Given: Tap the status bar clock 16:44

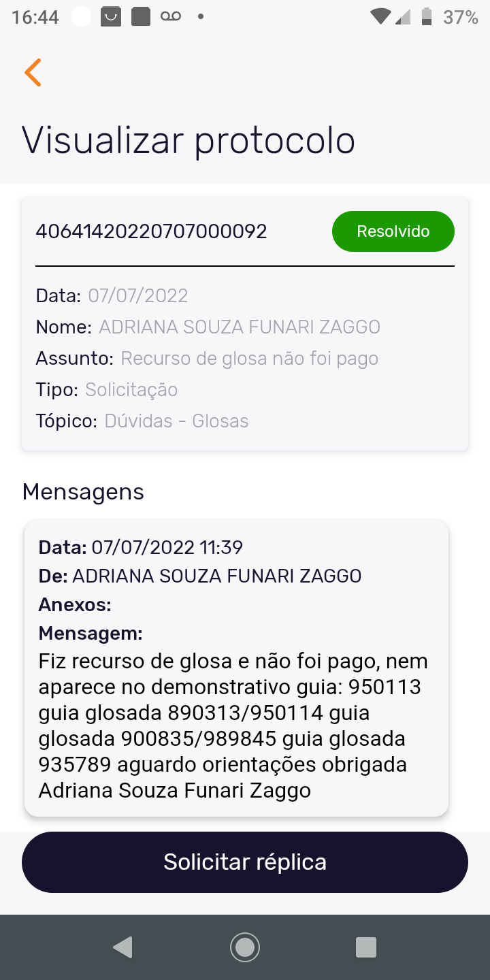Looking at the screenshot, I should coord(35,18).
